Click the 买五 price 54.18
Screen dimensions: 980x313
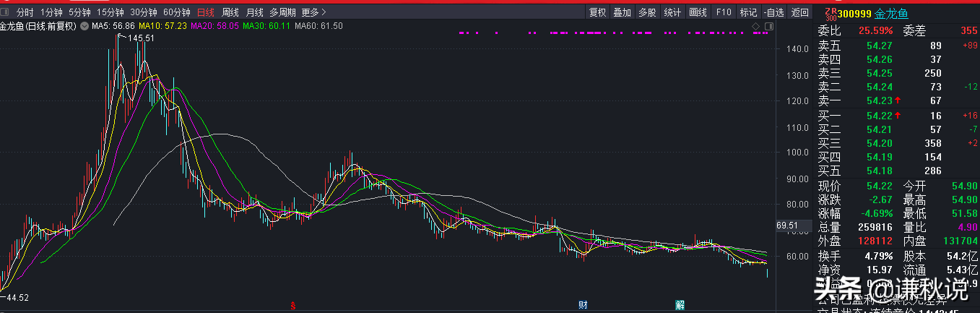point(879,171)
